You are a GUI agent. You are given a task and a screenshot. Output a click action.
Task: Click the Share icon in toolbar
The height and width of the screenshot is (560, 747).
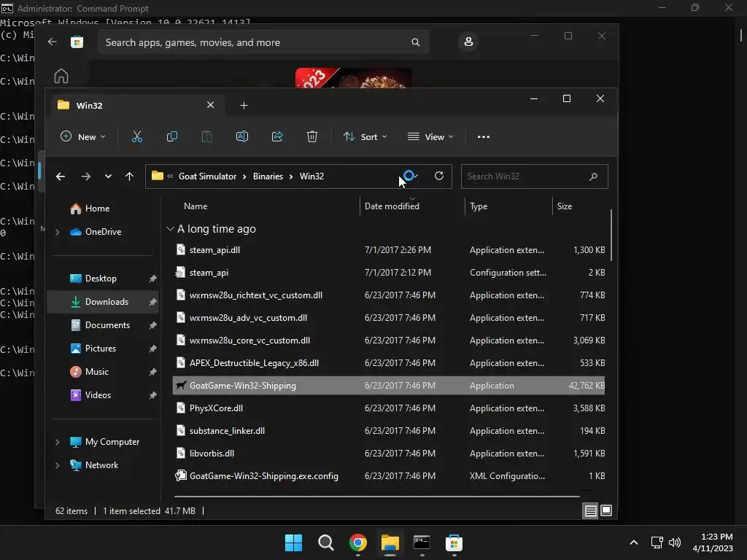click(x=277, y=136)
